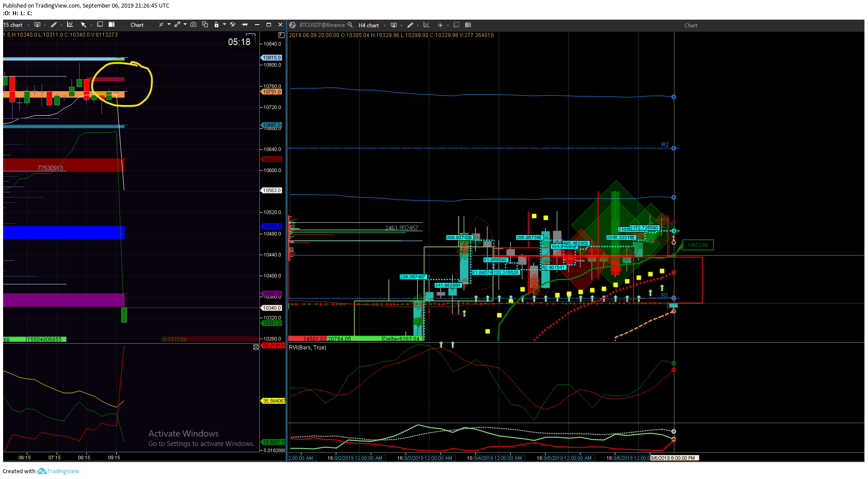Expand the pencil tool dropdown in the left chart
The height and width of the screenshot is (479, 868).
coord(61,25)
